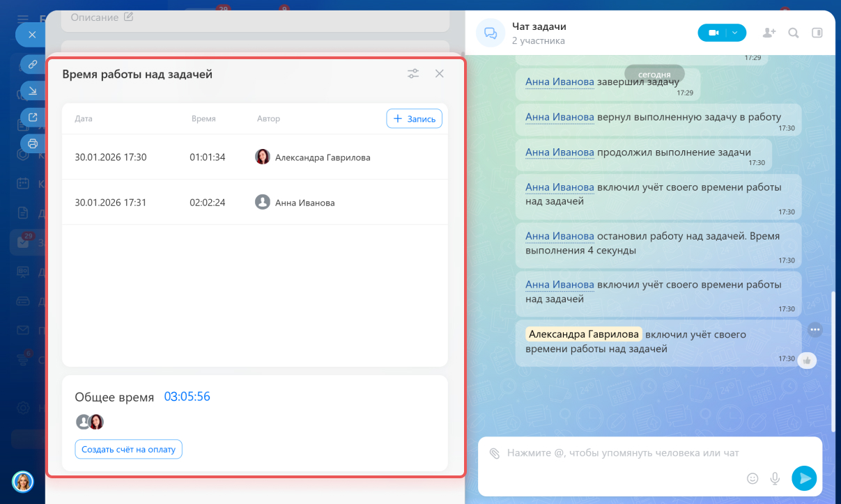Viewport: 841px width, 504px height.
Task: Open task in new window icon
Action: tap(32, 118)
